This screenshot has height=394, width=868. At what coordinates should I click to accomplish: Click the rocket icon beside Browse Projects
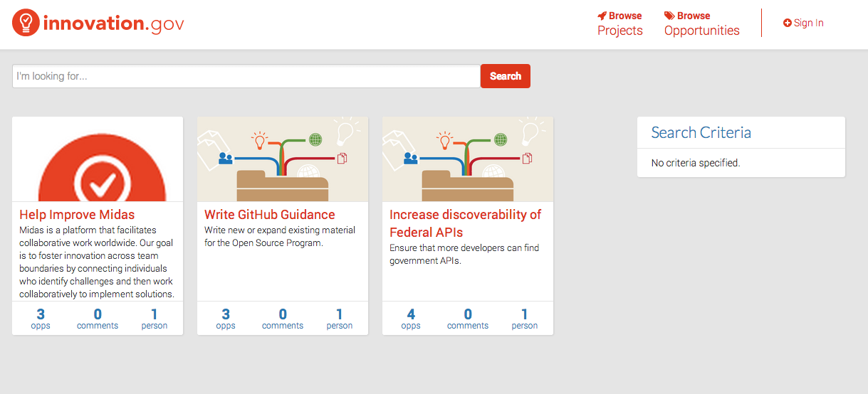coord(602,16)
